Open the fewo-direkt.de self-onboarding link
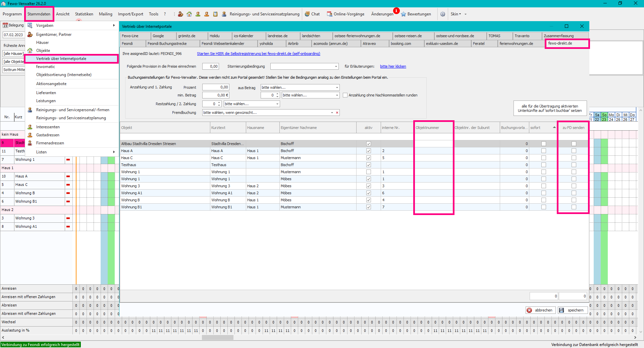 [258, 54]
